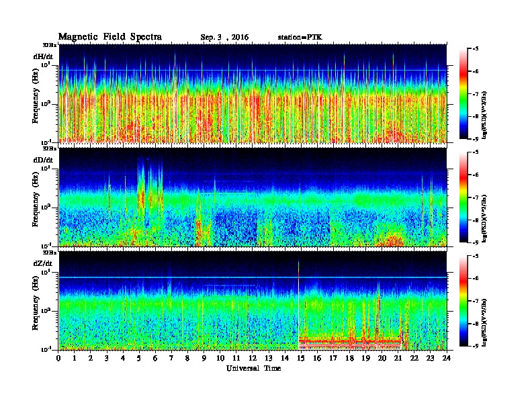The image size is (532, 411).
Task: Click the dD/dt spectrogram panel
Action: pos(253,197)
